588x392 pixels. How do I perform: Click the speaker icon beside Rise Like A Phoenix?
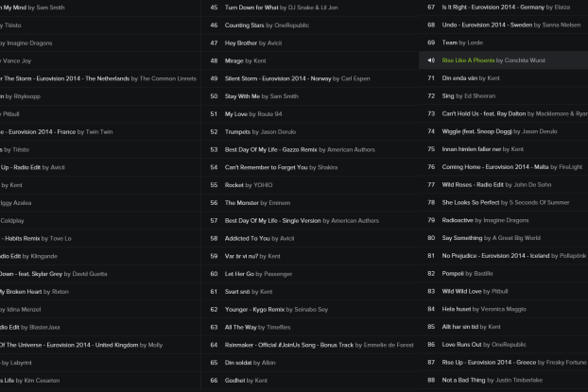430,60
